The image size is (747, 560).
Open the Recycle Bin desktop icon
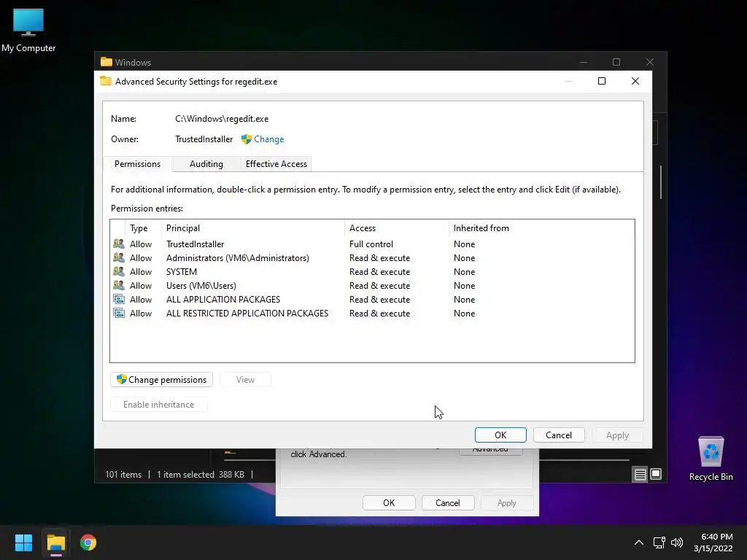point(711,459)
